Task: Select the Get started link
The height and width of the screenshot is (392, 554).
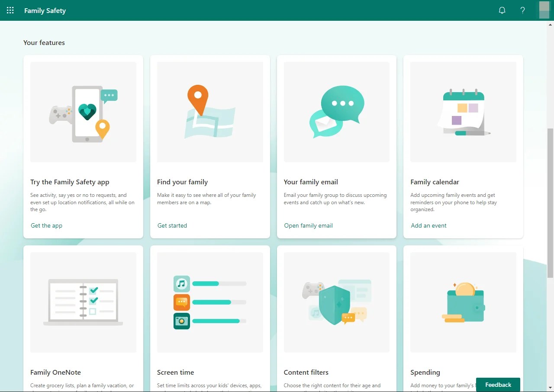Action: [x=172, y=225]
